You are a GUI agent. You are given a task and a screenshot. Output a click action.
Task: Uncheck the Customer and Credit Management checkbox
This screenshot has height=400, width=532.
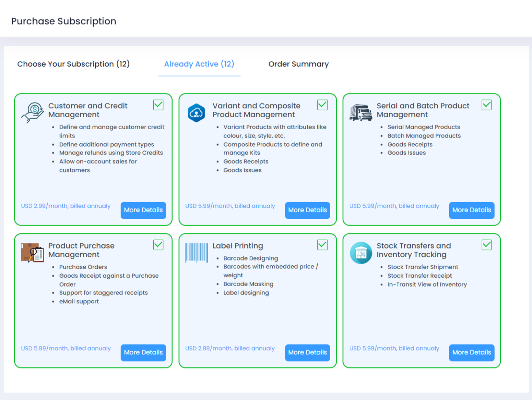(158, 105)
